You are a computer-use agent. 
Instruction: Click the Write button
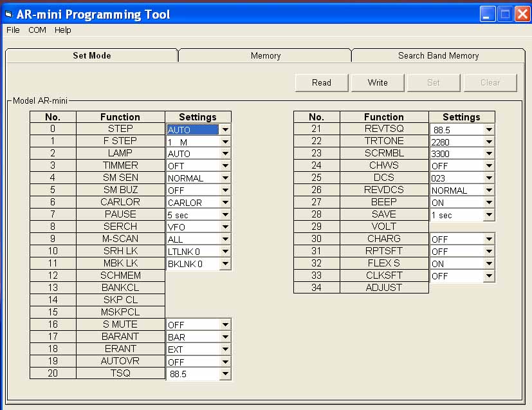(x=378, y=82)
